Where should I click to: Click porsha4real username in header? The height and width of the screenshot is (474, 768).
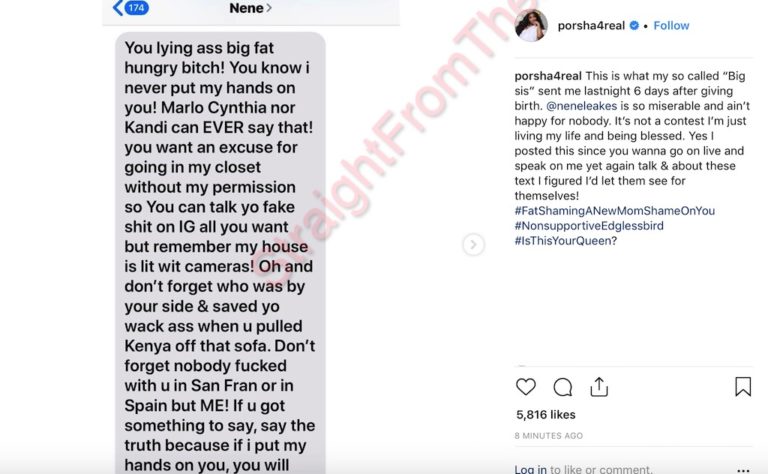coord(591,25)
